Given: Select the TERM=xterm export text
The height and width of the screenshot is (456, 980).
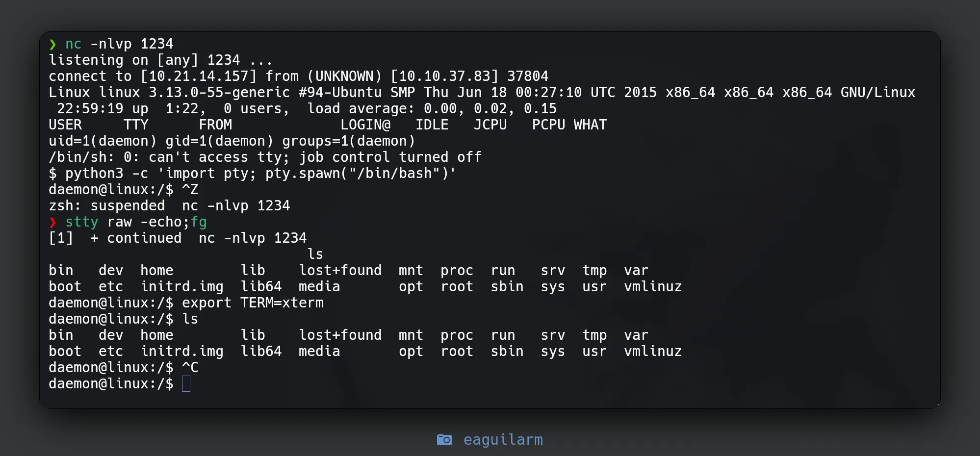Looking at the screenshot, I should [282, 303].
